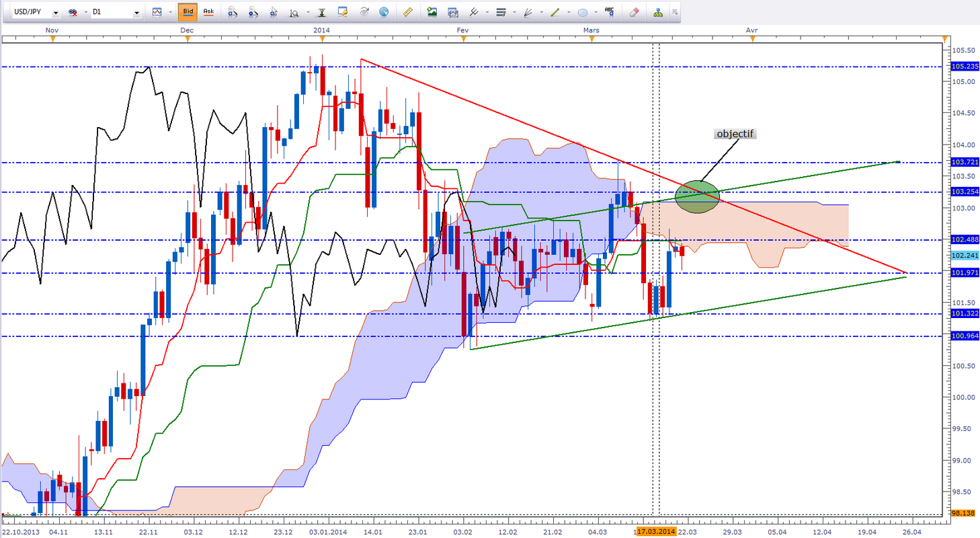Image resolution: width=980 pixels, height=538 pixels.
Task: Click the 03.01.2014 date on time axis
Action: pos(328,531)
